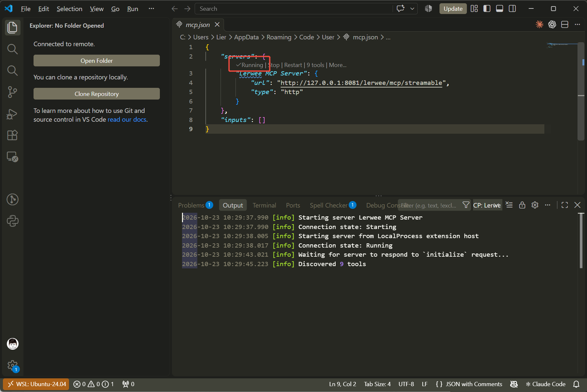The image size is (587, 392).
Task: Open the Selection menu
Action: (x=69, y=9)
